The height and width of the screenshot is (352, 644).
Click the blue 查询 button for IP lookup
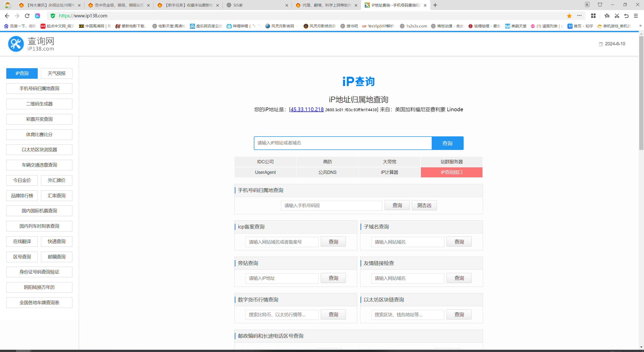pos(448,143)
